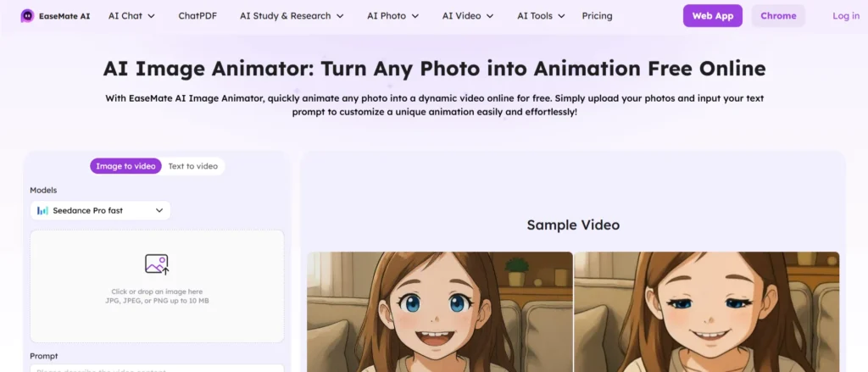The image size is (868, 372).
Task: Open the right sample video with closed eyes
Action: (x=707, y=312)
